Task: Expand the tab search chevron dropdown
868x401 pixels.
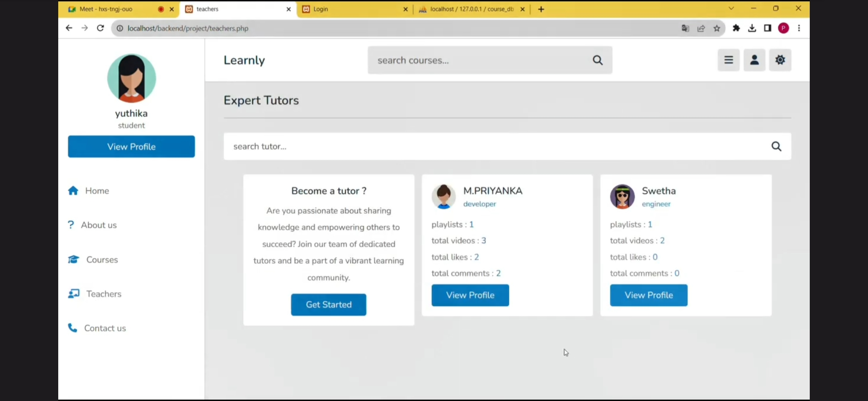Action: (731, 9)
